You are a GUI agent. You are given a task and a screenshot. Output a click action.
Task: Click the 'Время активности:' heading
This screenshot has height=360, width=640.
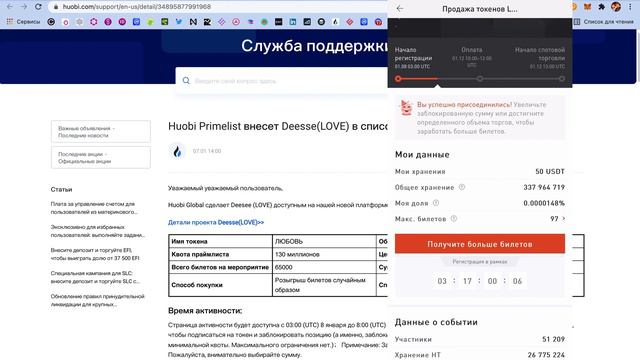pos(205,311)
